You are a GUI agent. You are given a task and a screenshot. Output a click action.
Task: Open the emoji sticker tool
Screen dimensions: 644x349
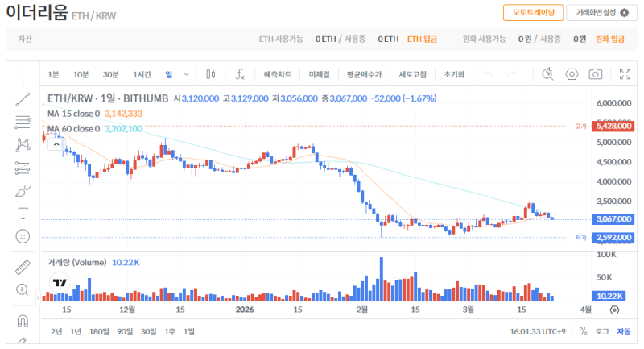23,236
